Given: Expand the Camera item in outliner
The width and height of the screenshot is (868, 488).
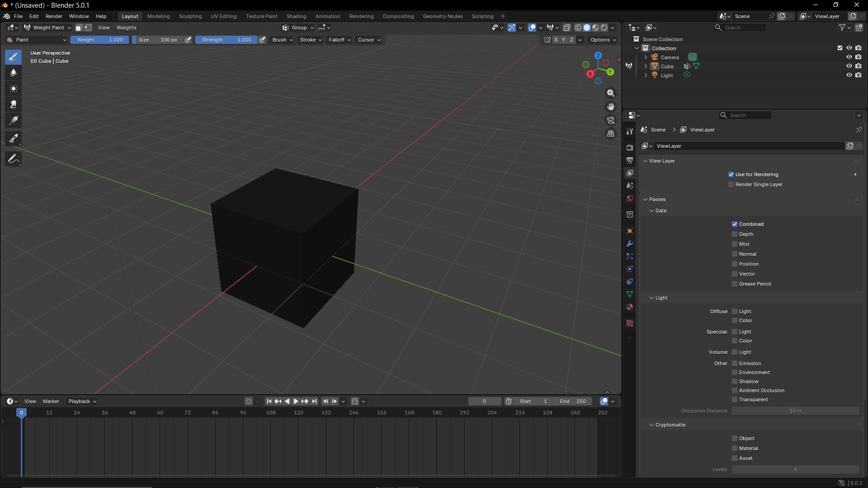Looking at the screenshot, I should point(646,57).
